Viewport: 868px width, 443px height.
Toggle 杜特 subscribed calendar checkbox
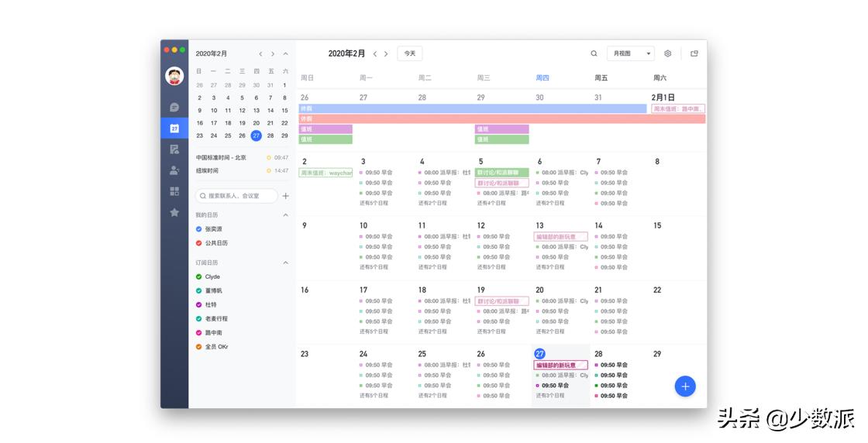point(198,304)
